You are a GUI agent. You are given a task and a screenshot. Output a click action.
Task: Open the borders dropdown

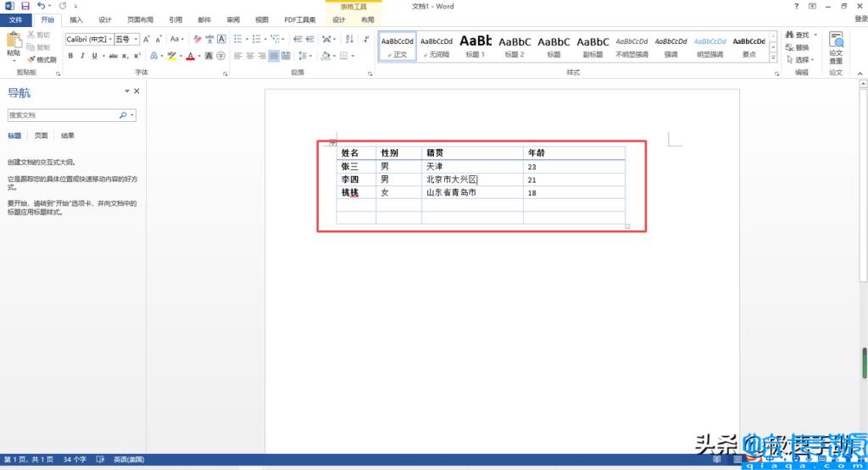pos(353,56)
